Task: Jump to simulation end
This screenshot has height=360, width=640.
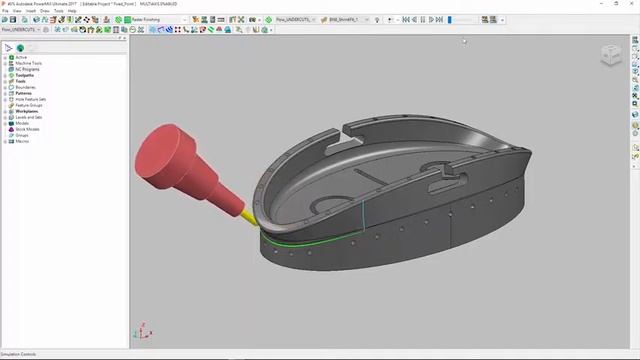Action: coord(439,20)
